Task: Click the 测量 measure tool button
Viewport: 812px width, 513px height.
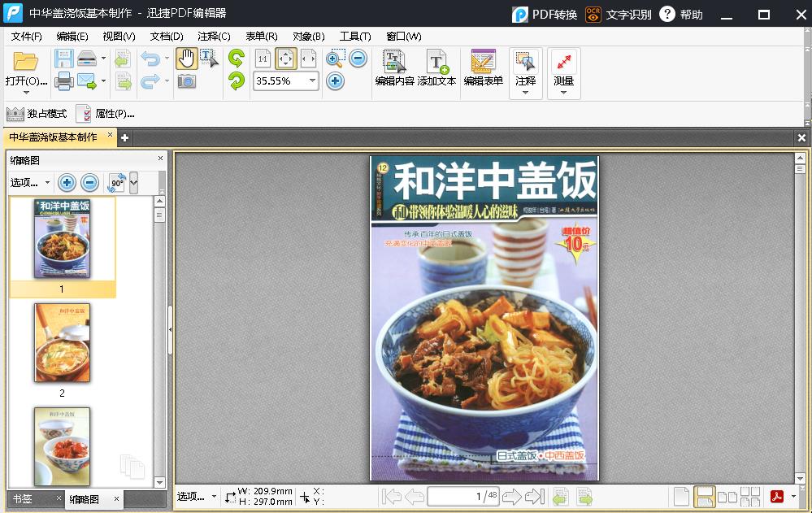Action: pos(563,67)
